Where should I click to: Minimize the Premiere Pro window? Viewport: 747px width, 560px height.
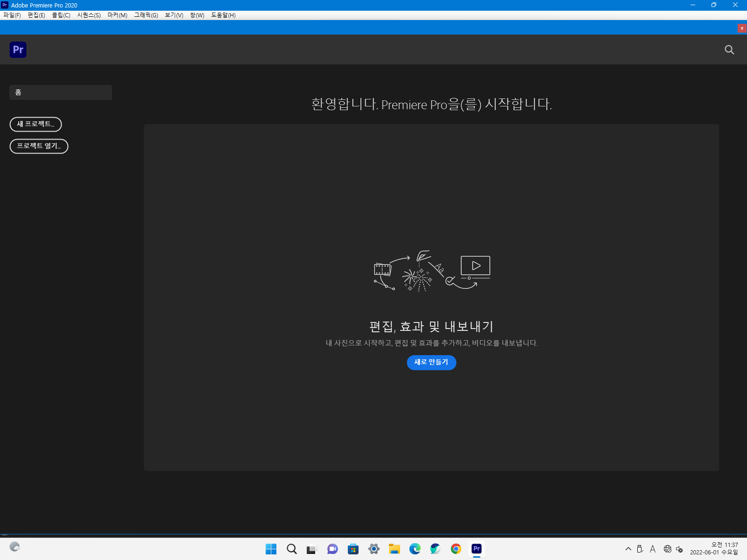693,5
